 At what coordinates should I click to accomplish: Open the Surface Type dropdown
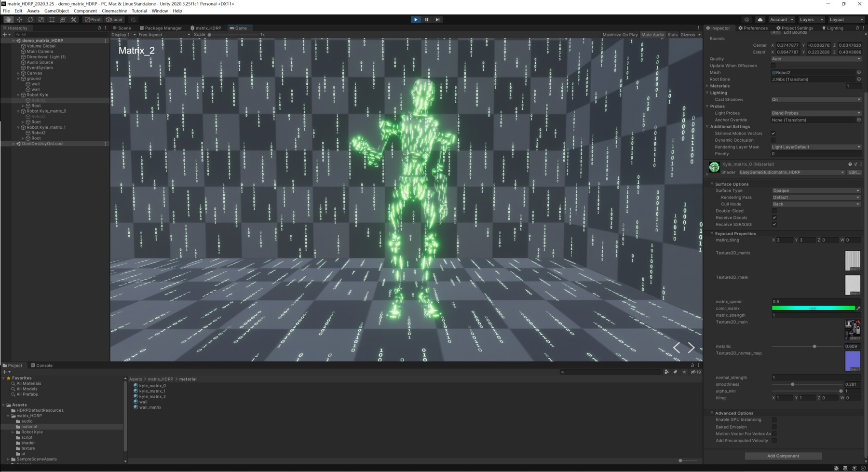[x=815, y=190]
